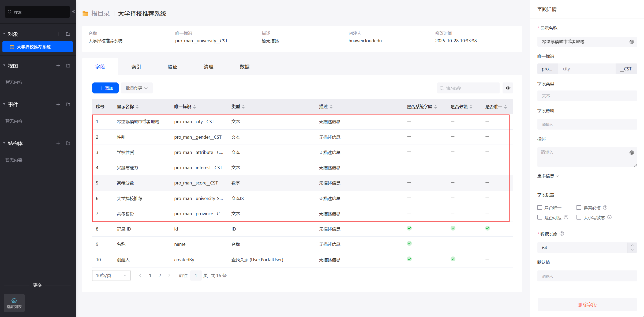
Task: Add new event with plus icon
Action: tap(58, 104)
